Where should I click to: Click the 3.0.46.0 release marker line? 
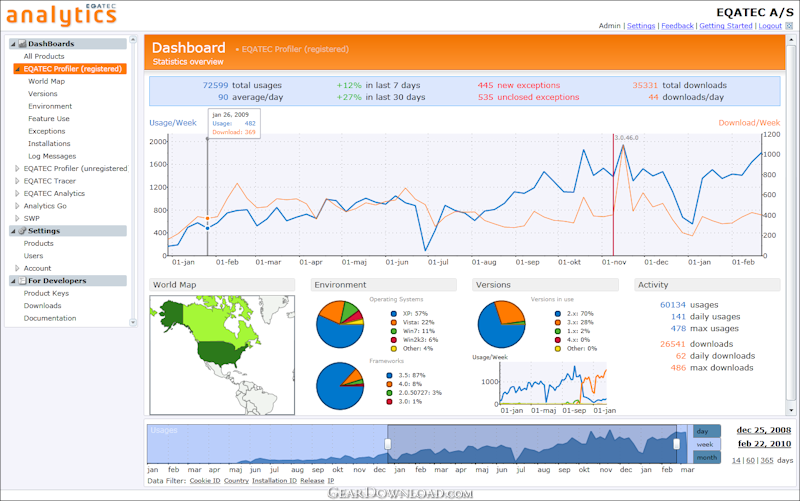pyautogui.click(x=613, y=194)
